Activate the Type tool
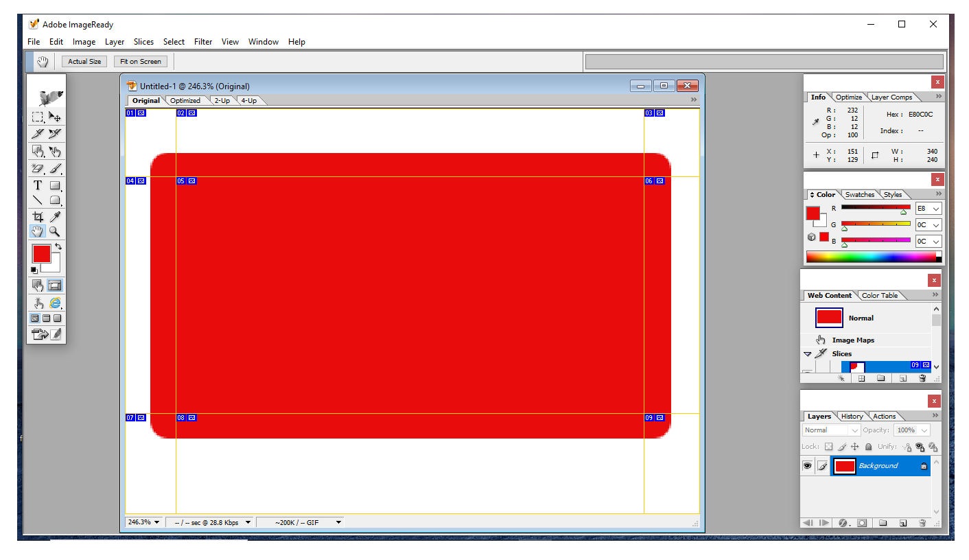The image size is (969, 560). [x=38, y=185]
